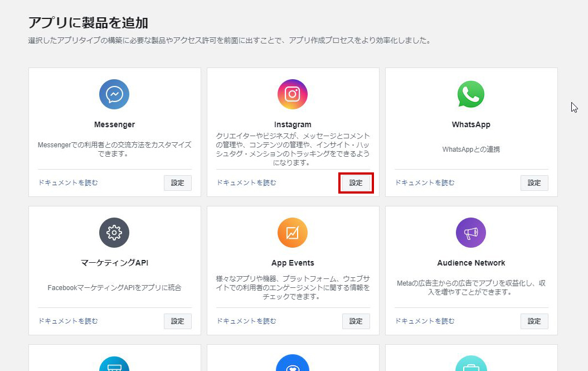The image size is (588, 371).
Task: Open WhatsApp's ドキュメントを読む link
Action: 425,183
